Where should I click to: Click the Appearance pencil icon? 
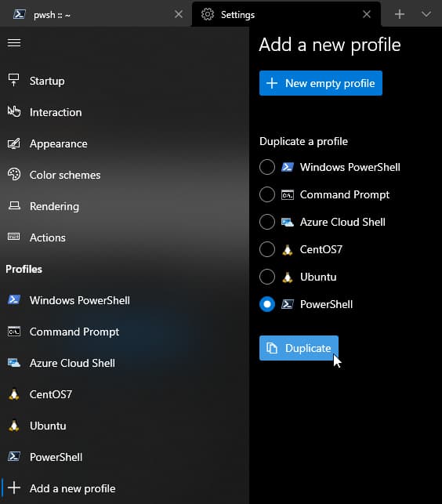pyautogui.click(x=14, y=143)
